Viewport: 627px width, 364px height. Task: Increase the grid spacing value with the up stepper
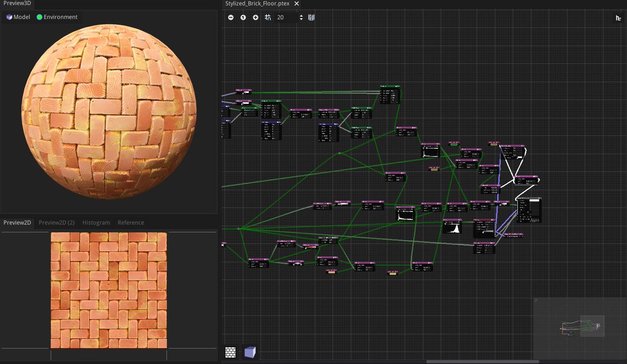tap(301, 15)
